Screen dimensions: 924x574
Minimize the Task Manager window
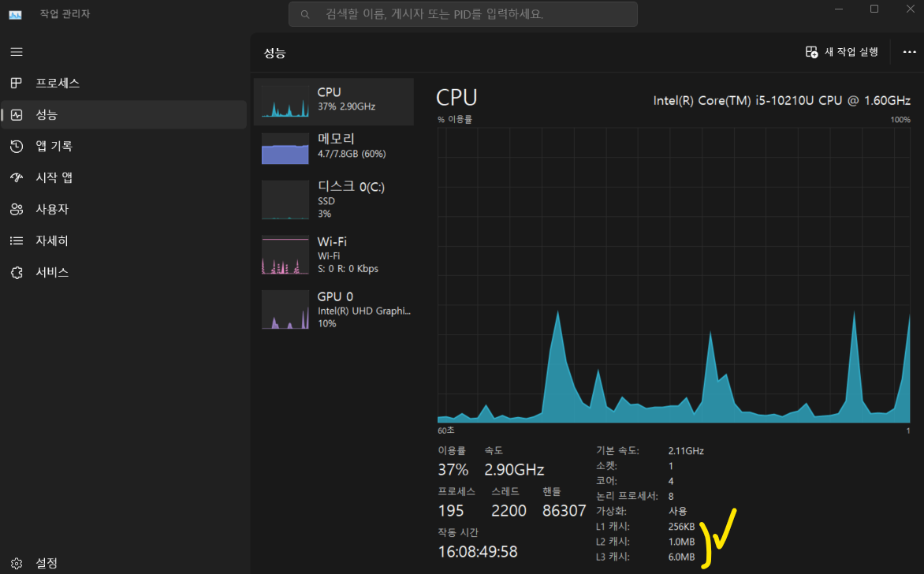click(839, 9)
